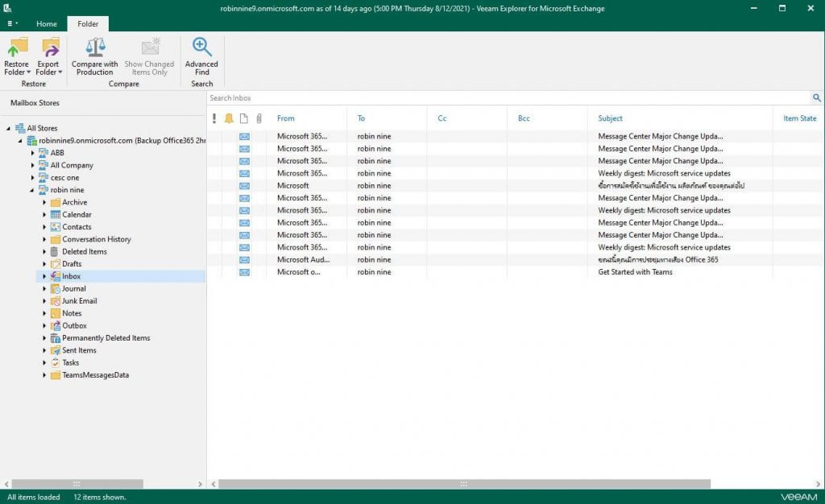
Task: Sort by the item type page column
Action: (x=243, y=118)
